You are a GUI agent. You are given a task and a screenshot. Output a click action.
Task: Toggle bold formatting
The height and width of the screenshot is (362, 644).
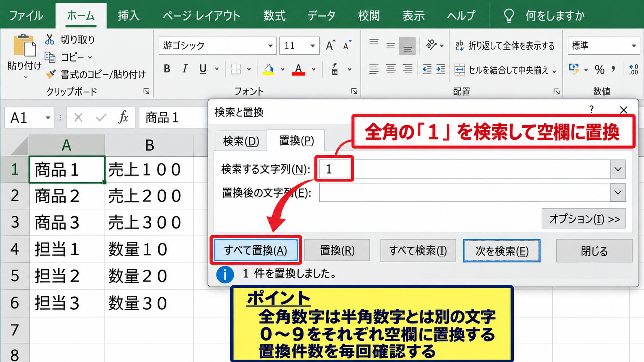pos(167,69)
